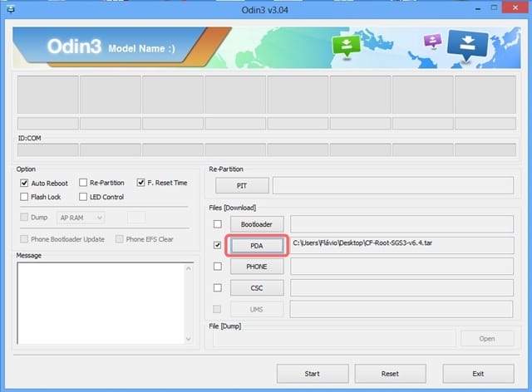Click the CSC button
532x392 pixels.
coord(257,288)
